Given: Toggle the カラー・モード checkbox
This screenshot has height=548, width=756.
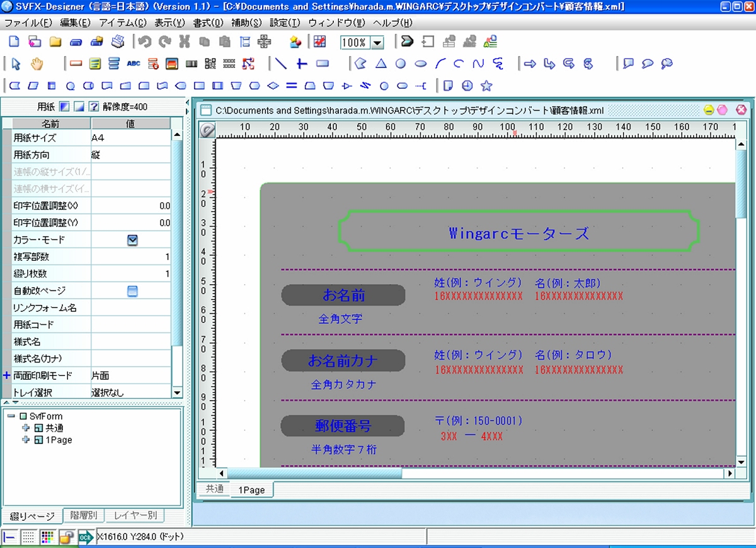Looking at the screenshot, I should [132, 240].
